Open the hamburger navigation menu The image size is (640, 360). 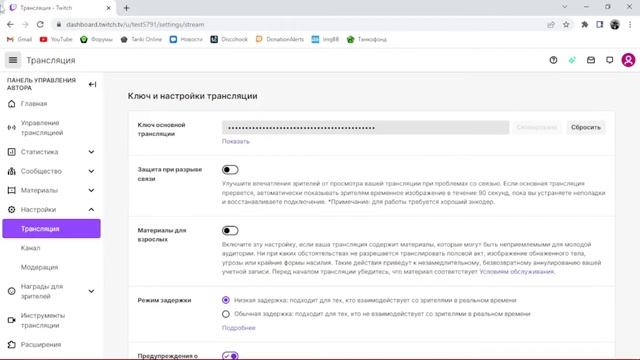pos(13,60)
